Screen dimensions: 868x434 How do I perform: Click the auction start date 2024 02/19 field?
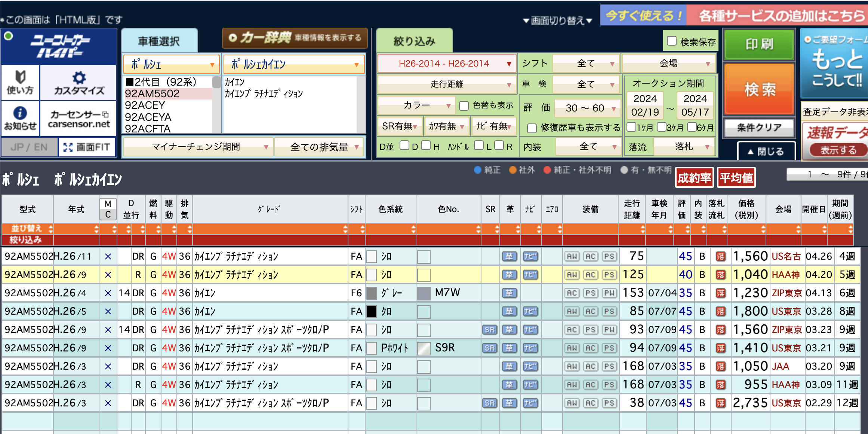coord(645,105)
